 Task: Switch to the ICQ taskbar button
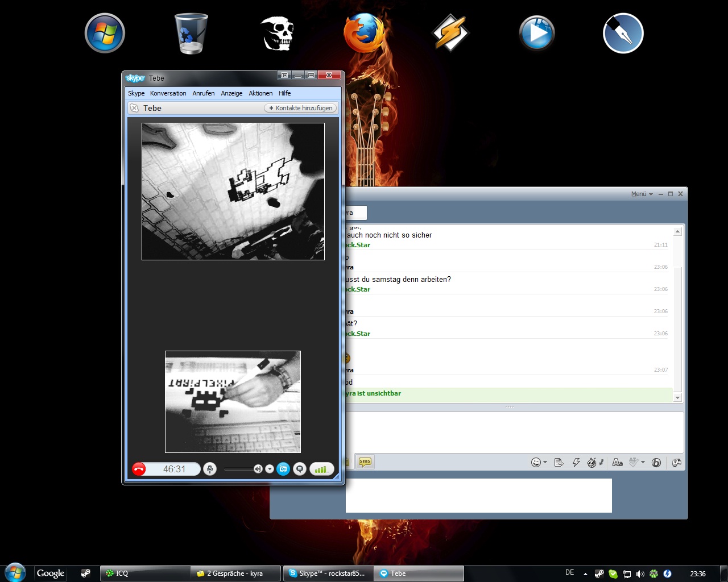(x=145, y=573)
